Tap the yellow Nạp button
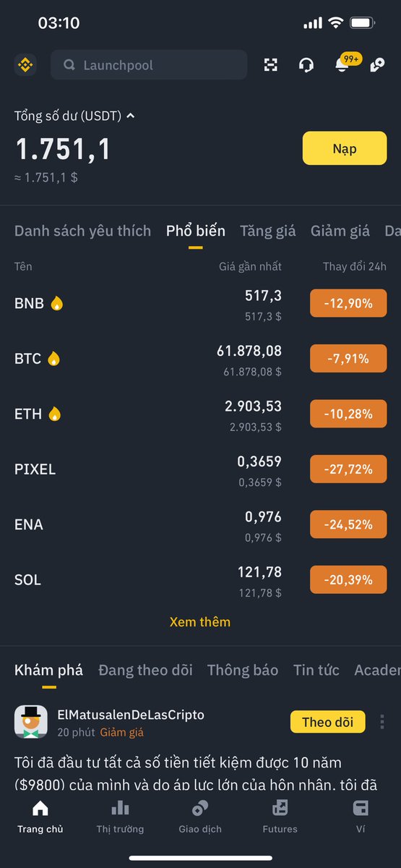The width and height of the screenshot is (401, 868). point(345,149)
